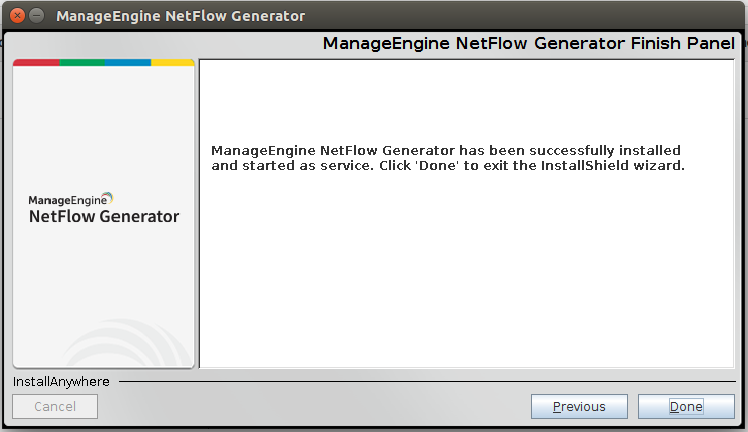Click the blue segment of the color strip

[x=128, y=62]
